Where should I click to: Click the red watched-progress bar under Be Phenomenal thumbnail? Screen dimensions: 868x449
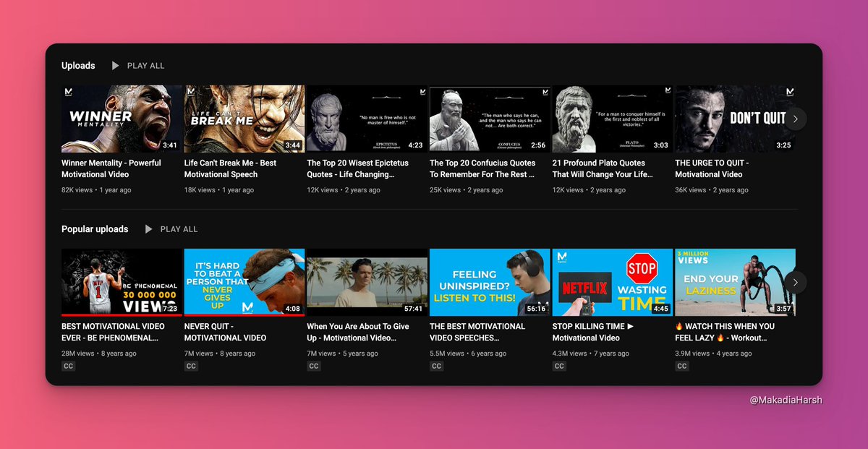click(x=122, y=315)
